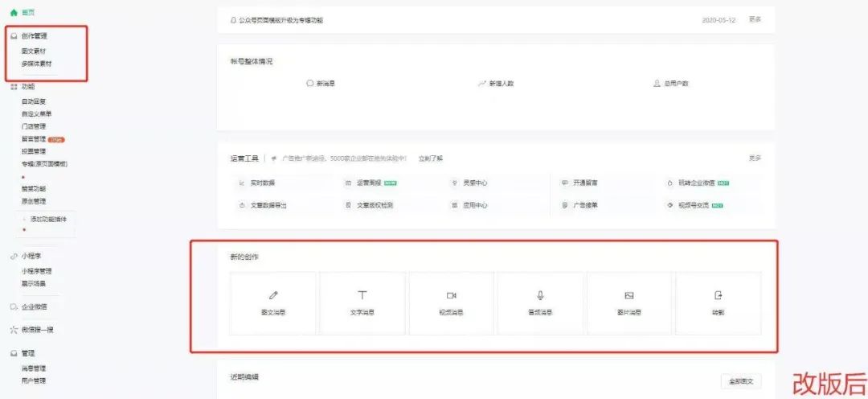The image size is (868, 399).
Task: Open the 图片消息 picture icon card
Action: [x=628, y=303]
